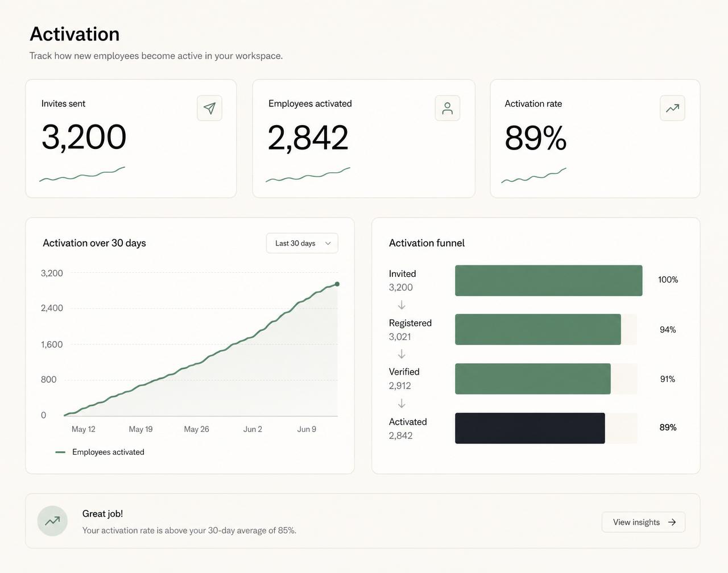Click the 1,600 y-axis label
728x573 pixels.
point(52,344)
